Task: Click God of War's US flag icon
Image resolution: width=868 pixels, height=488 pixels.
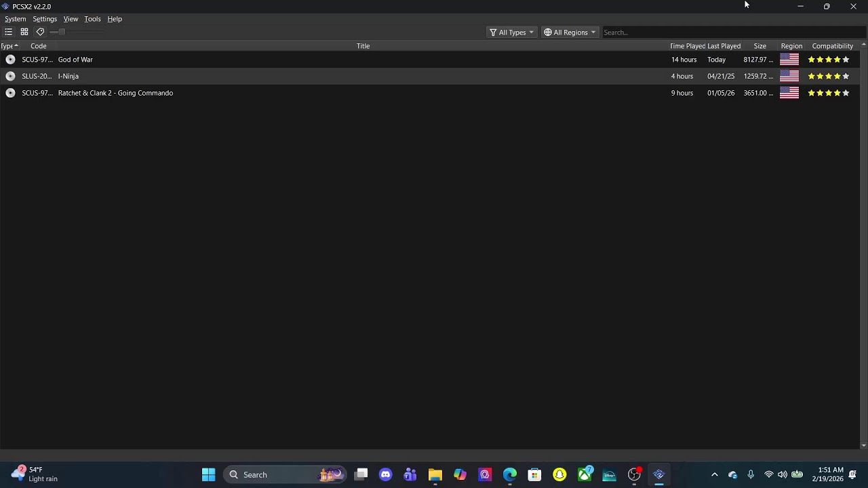Action: tap(789, 60)
